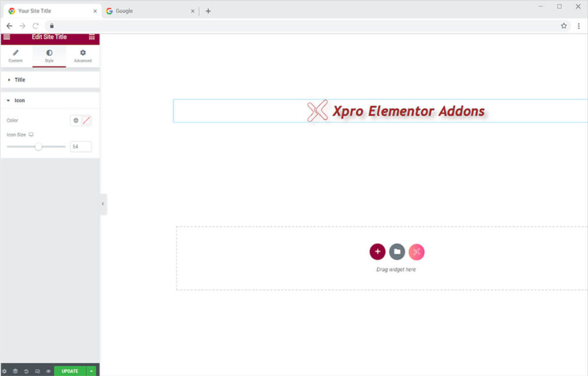Click the global color globe icon
The height and width of the screenshot is (376, 588).
pyautogui.click(x=76, y=121)
